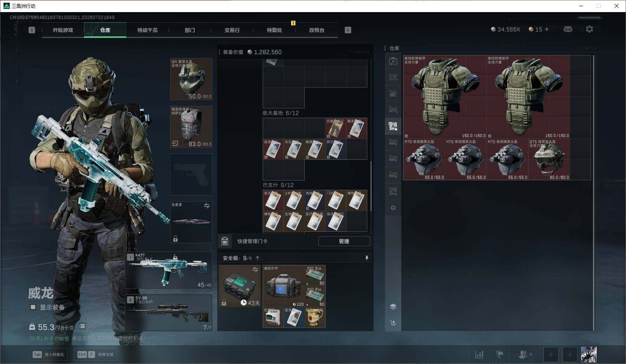Click the Tab 进入特勤处 button
The image size is (626, 364).
[48, 355]
